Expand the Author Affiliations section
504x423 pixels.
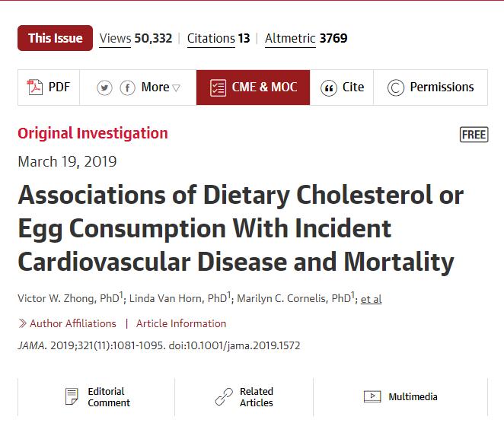coord(67,323)
